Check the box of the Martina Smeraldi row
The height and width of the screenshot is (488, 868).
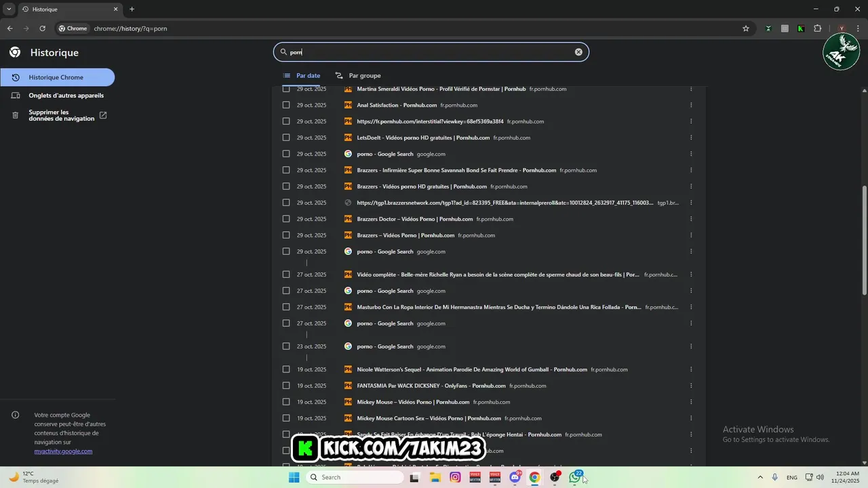pos(286,89)
